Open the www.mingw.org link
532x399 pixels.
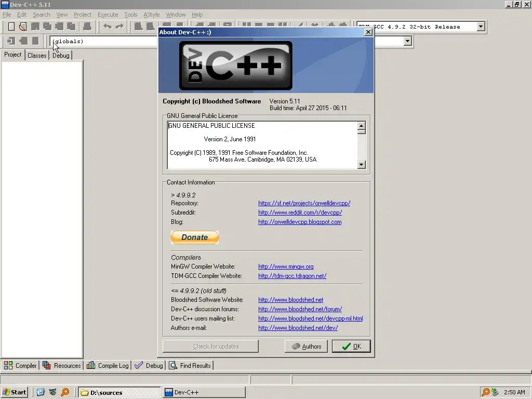286,267
